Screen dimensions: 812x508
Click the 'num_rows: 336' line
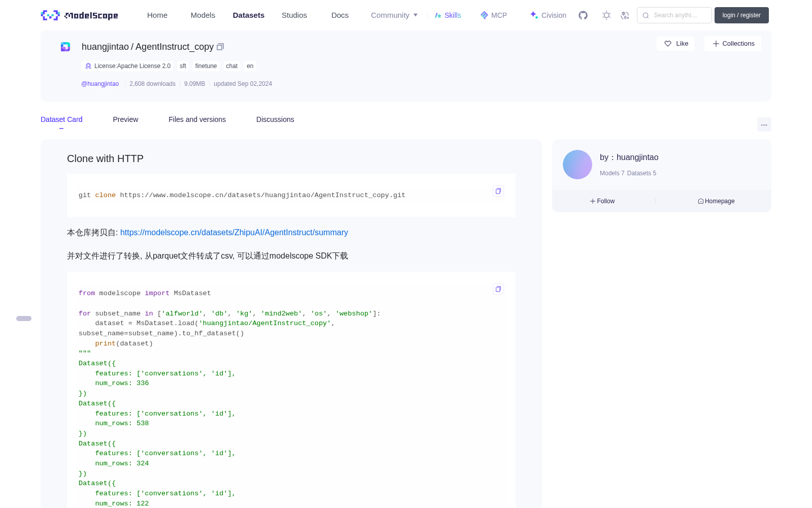click(122, 384)
